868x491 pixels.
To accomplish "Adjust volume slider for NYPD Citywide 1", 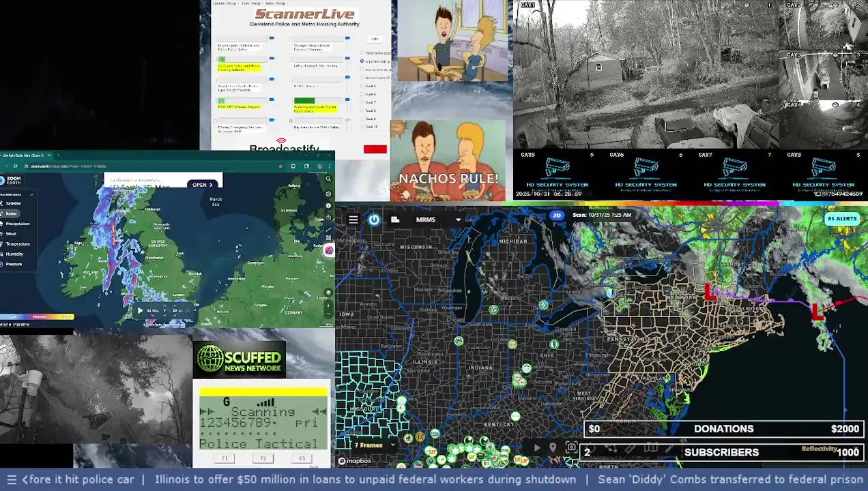I will pos(347,77).
